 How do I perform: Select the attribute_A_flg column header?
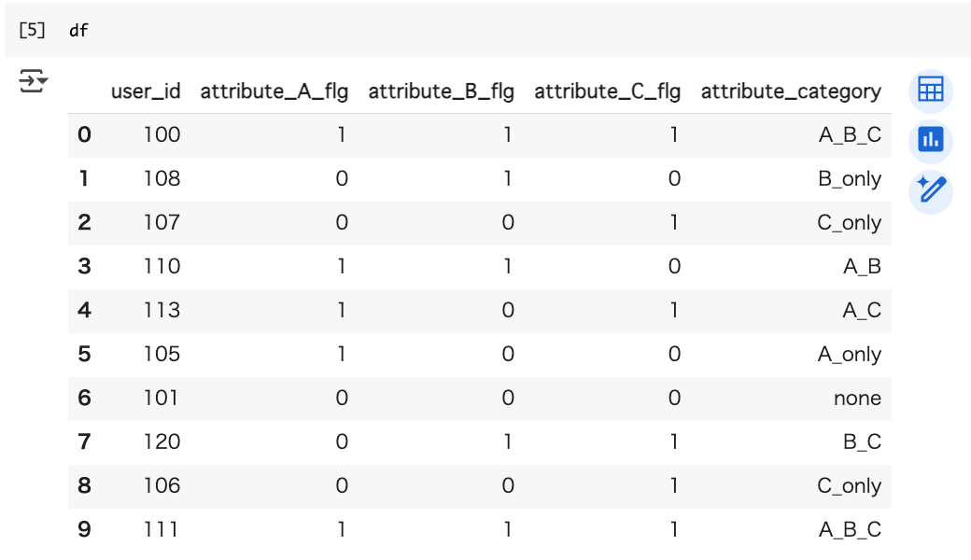click(274, 91)
